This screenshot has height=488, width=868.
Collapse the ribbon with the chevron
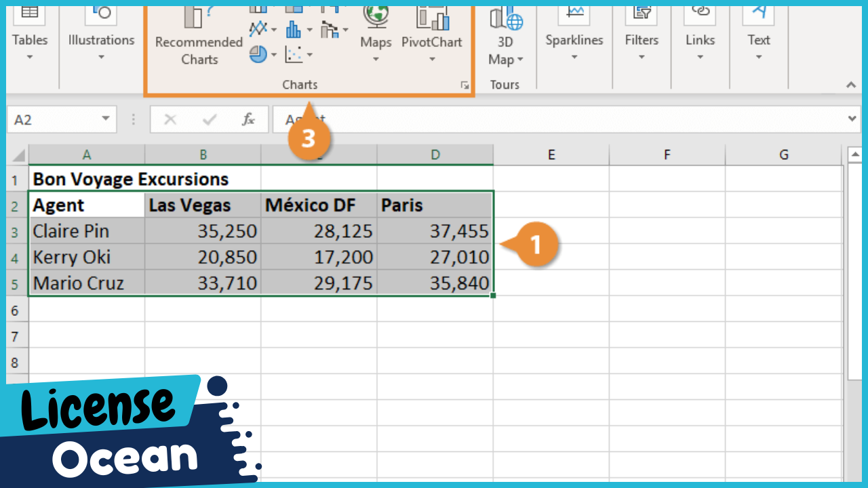pos(850,85)
